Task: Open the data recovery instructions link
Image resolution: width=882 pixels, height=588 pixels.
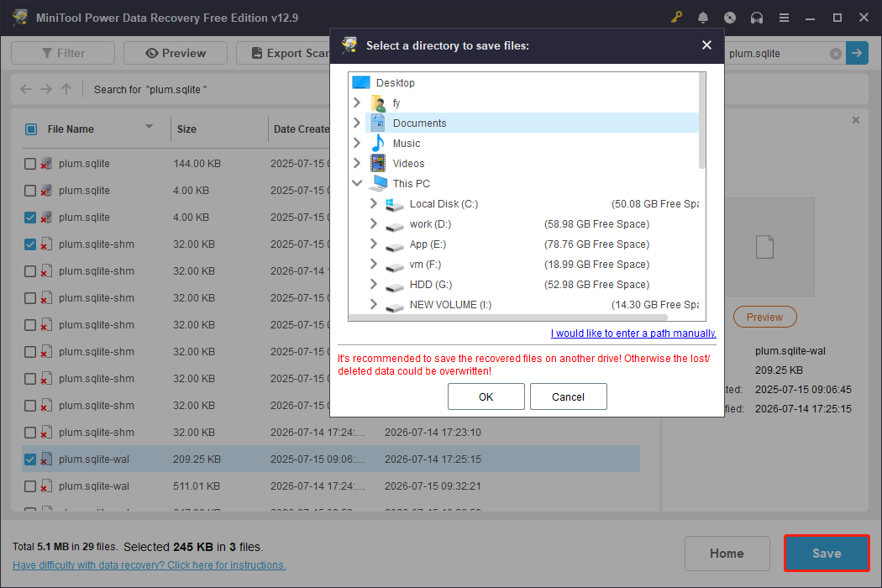Action: (x=149, y=565)
